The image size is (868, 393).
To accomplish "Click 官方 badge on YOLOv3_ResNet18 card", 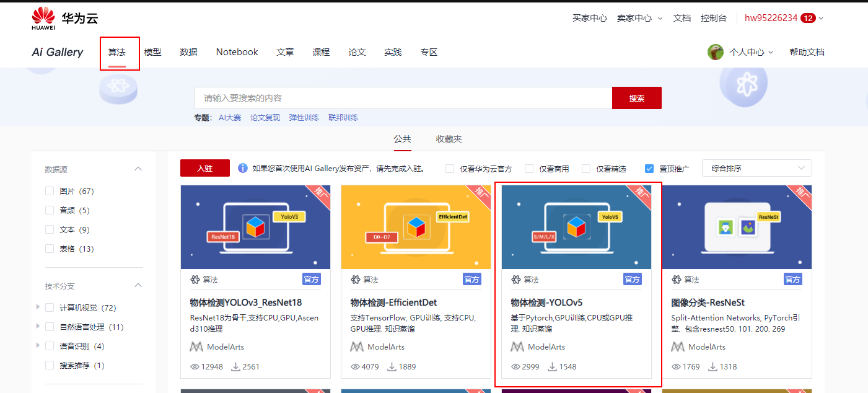I will (x=312, y=279).
